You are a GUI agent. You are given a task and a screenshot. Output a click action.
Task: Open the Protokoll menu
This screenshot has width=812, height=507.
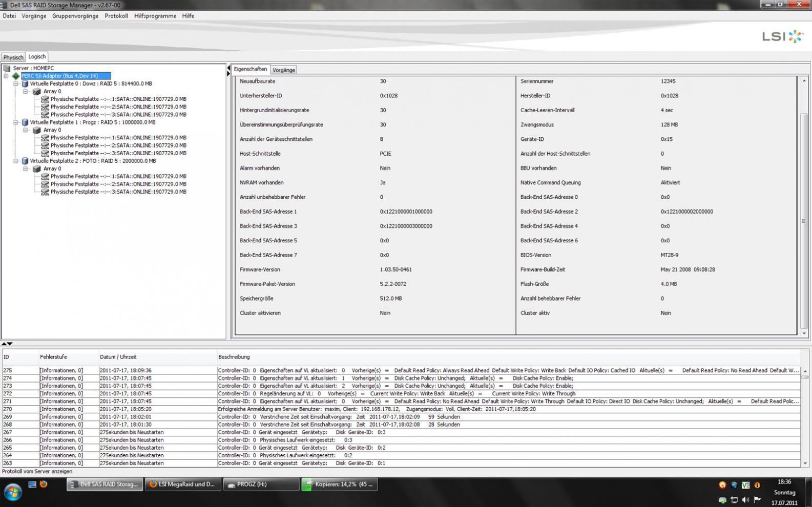pyautogui.click(x=116, y=16)
